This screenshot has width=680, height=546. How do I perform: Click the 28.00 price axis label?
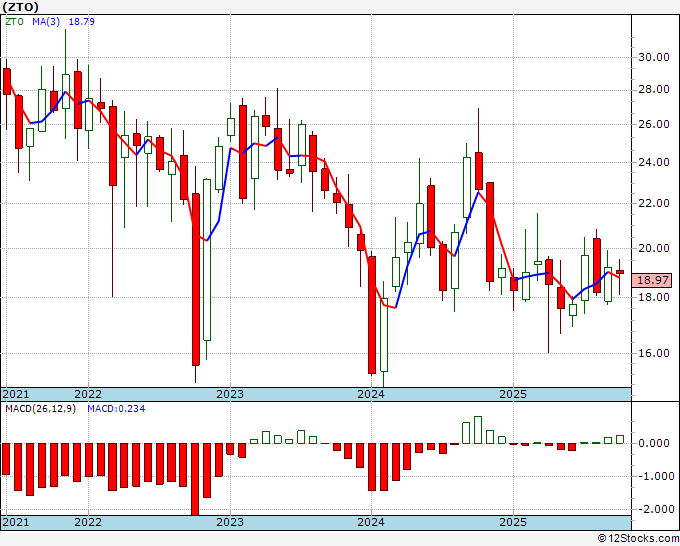coord(653,90)
